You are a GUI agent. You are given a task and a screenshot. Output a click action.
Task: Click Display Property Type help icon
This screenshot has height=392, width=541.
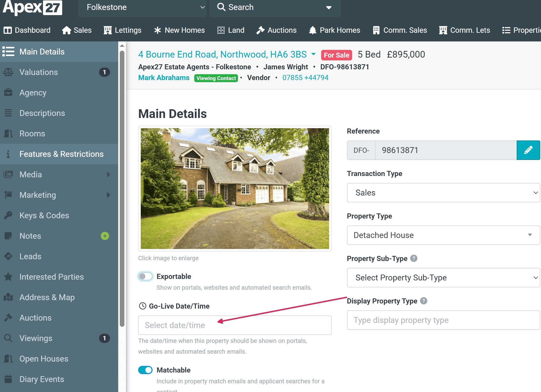tap(424, 301)
